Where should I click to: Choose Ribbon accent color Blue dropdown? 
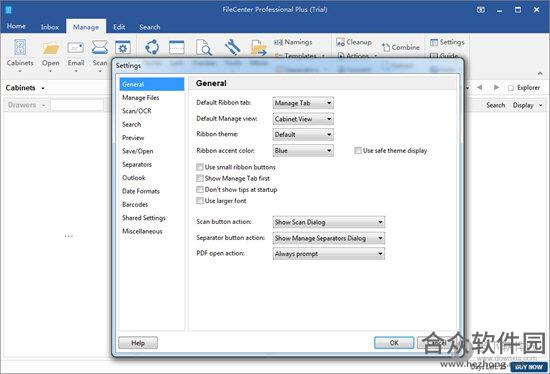[x=303, y=151]
